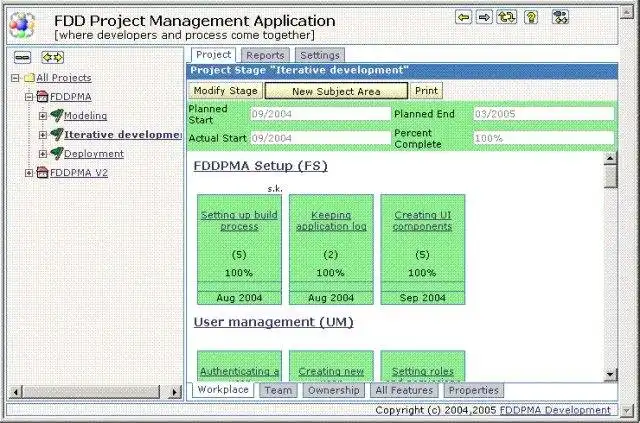Click the forward arrow toolbar icon
This screenshot has height=423, width=640.
click(x=484, y=17)
